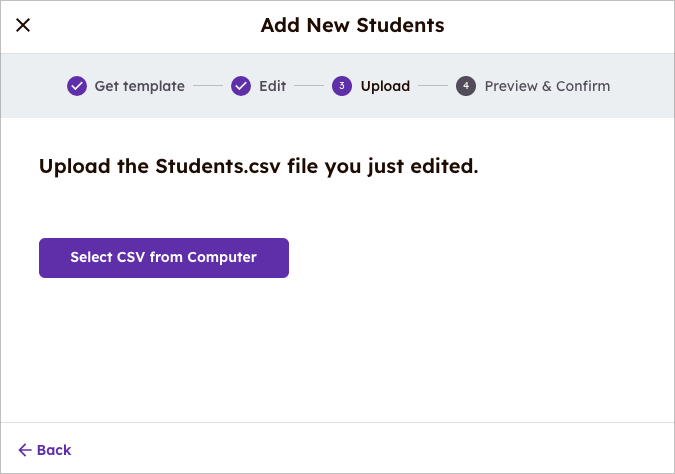This screenshot has width=675, height=474.
Task: Click the Edit step checkmark icon
Action: pos(241,86)
